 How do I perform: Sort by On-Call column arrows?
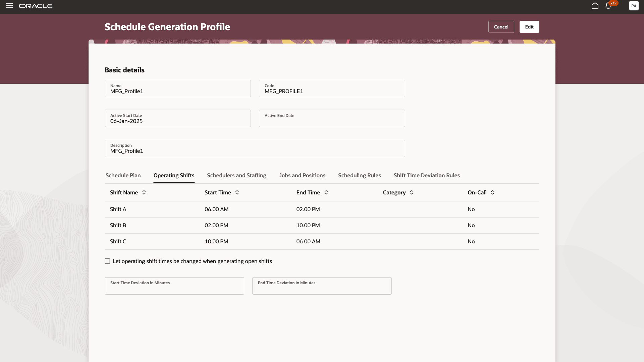(x=492, y=192)
